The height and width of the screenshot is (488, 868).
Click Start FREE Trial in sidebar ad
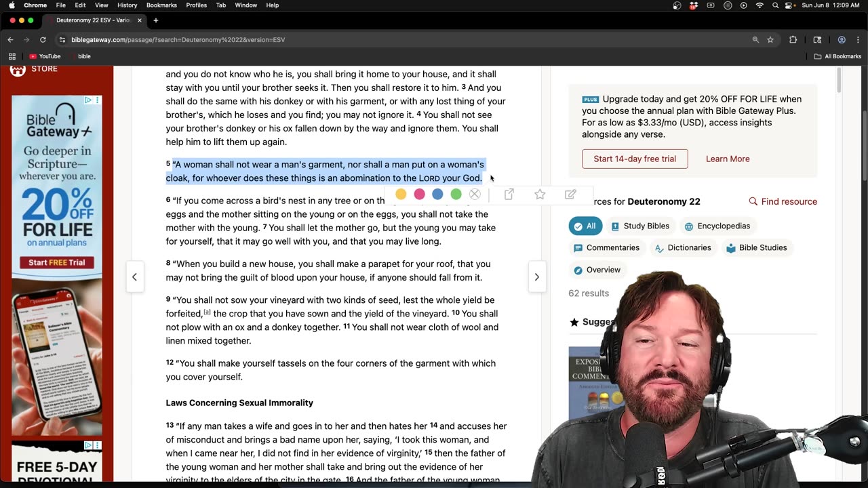pos(57,262)
